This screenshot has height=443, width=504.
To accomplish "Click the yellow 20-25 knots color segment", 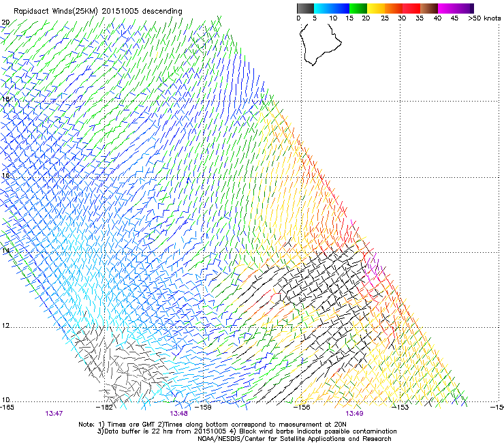I will click(376, 8).
